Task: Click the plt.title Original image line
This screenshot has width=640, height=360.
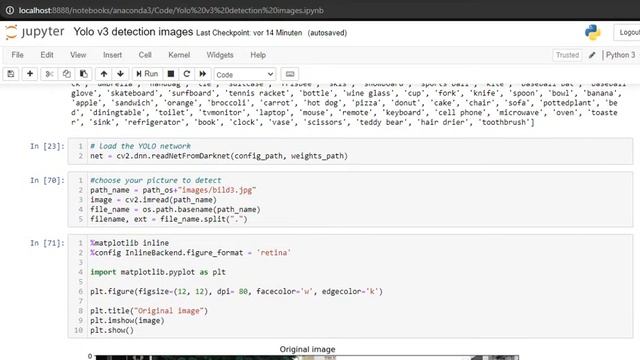Action: (x=149, y=311)
